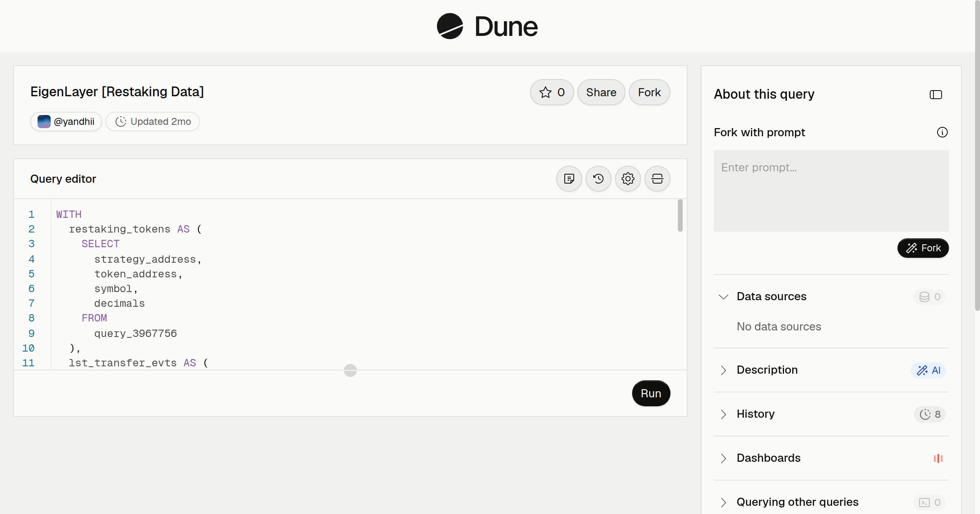Click the @yandhii author avatar chip
Viewport: 980px width, 514px height.
66,122
